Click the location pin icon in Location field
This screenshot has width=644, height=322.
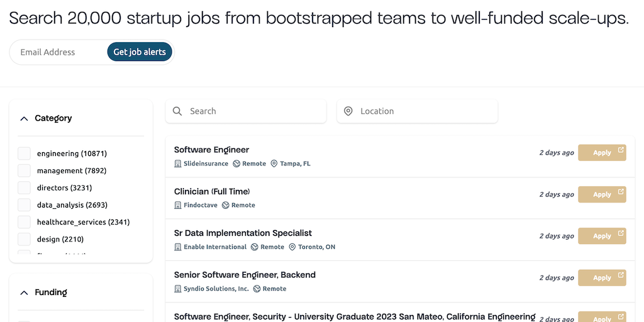(348, 111)
